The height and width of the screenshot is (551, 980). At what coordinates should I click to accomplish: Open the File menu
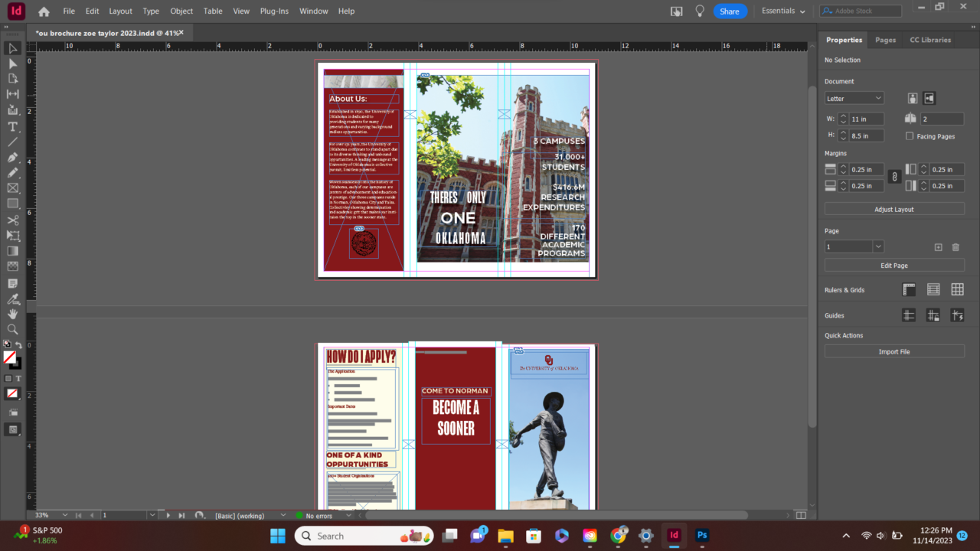pyautogui.click(x=69, y=11)
